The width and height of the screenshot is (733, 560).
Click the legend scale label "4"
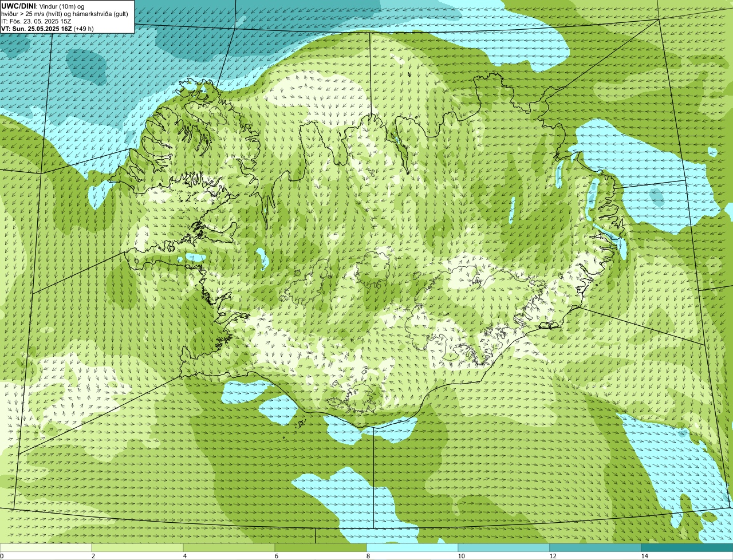184,556
